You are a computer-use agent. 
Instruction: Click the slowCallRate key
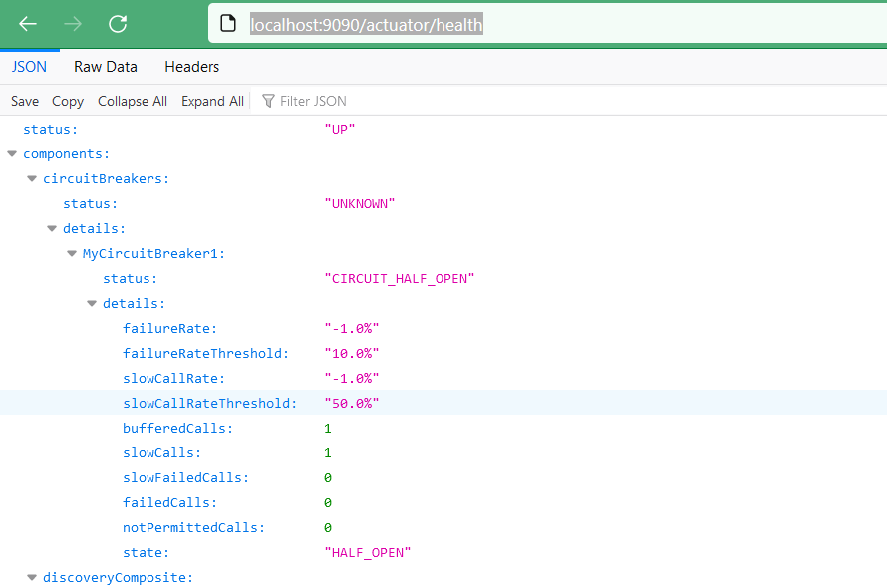point(173,378)
